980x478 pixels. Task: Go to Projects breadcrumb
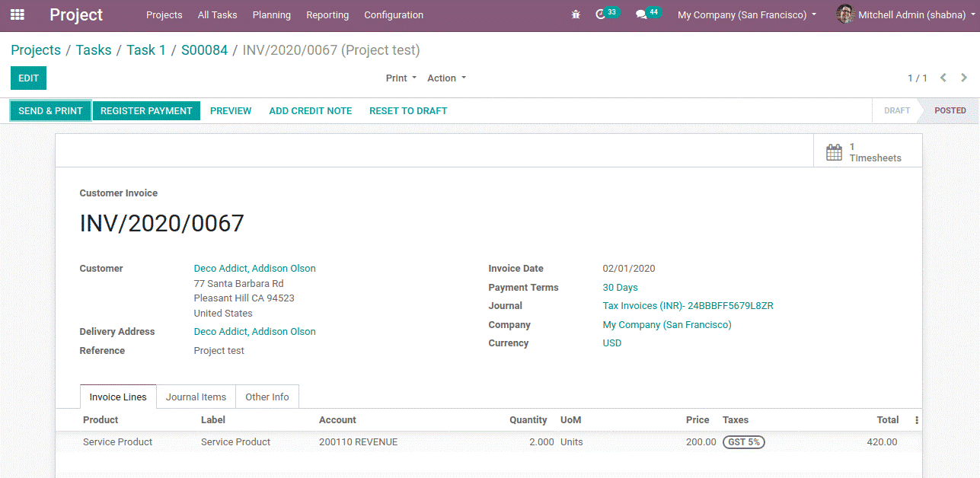click(x=36, y=50)
